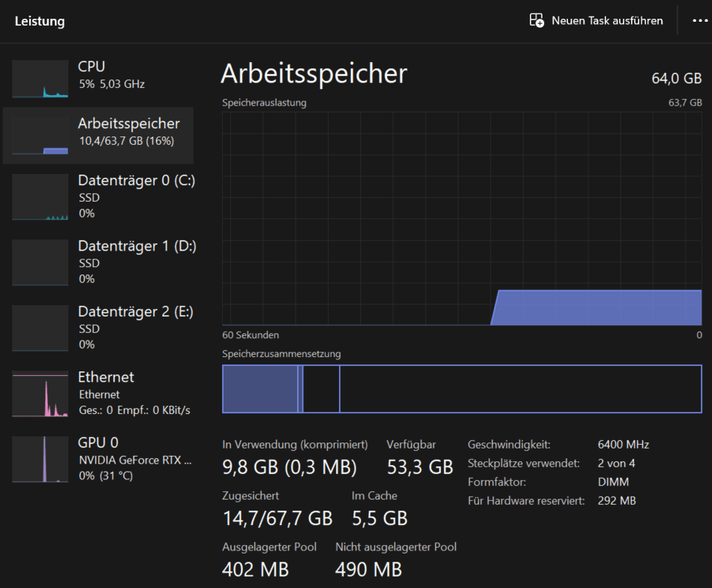
Task: Switch to the CPU label in sidebar
Action: click(x=92, y=67)
